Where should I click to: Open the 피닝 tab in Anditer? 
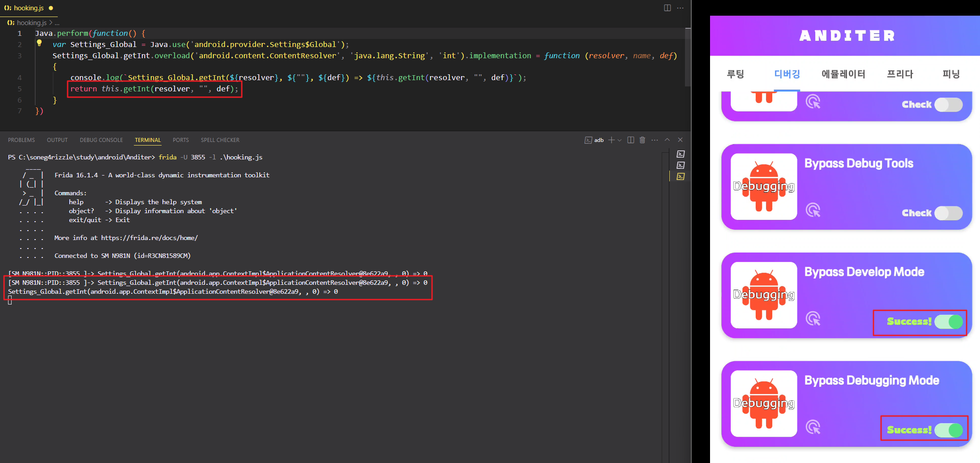click(x=951, y=74)
